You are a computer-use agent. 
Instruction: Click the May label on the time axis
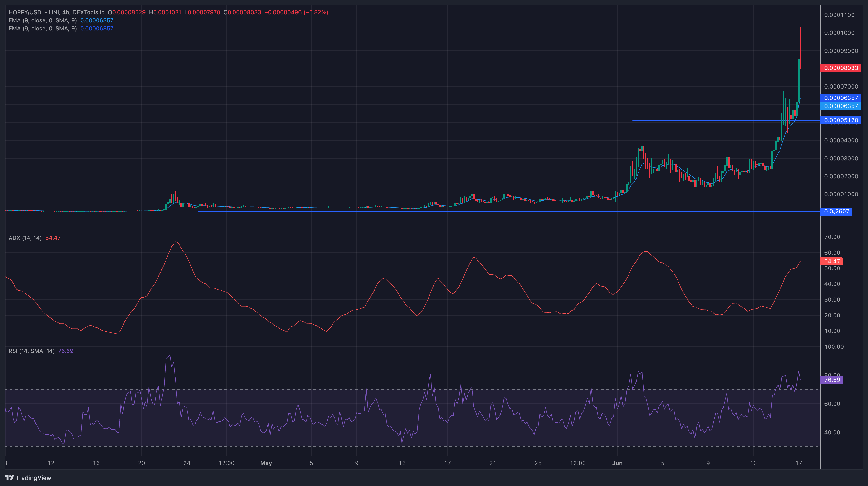tap(266, 463)
